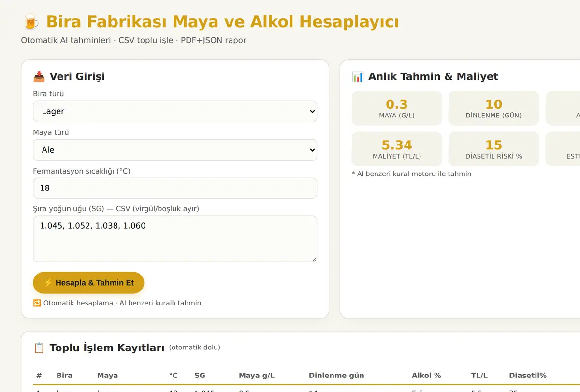The image size is (580, 392).
Task: Click the fermentation temperature field showing 18
Action: click(x=175, y=188)
